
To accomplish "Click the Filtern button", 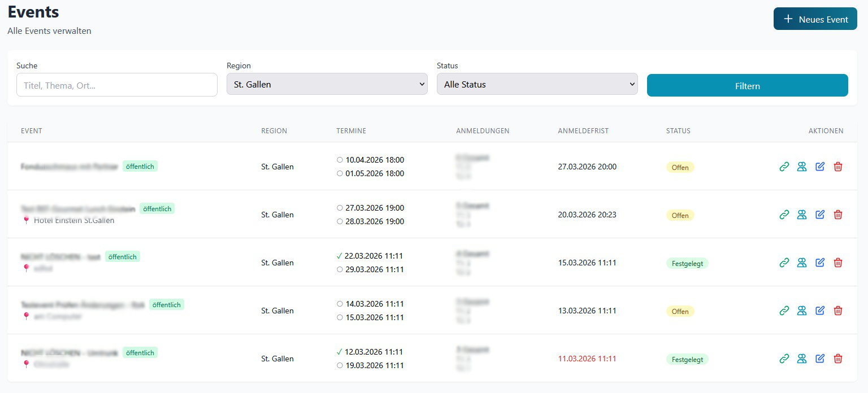I will [x=747, y=86].
